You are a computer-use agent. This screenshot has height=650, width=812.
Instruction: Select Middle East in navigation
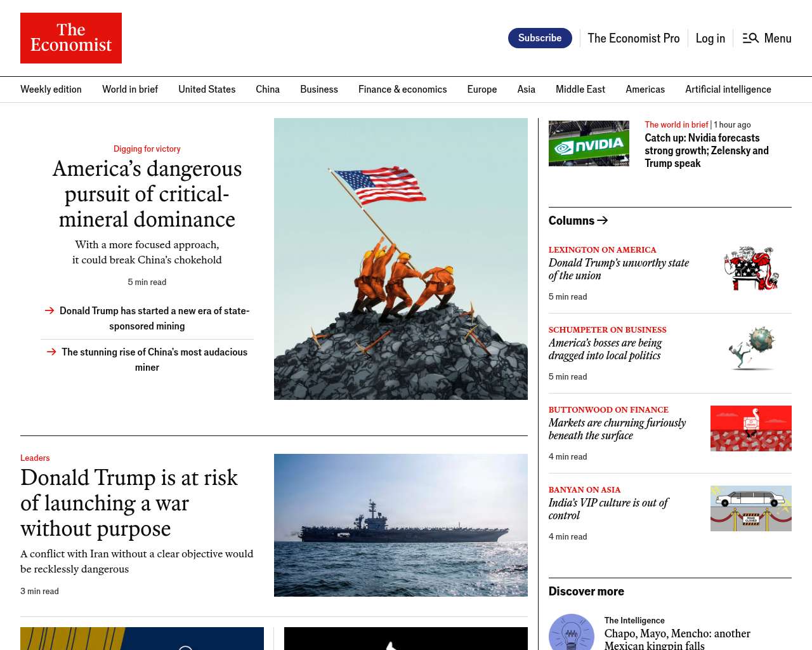580,90
